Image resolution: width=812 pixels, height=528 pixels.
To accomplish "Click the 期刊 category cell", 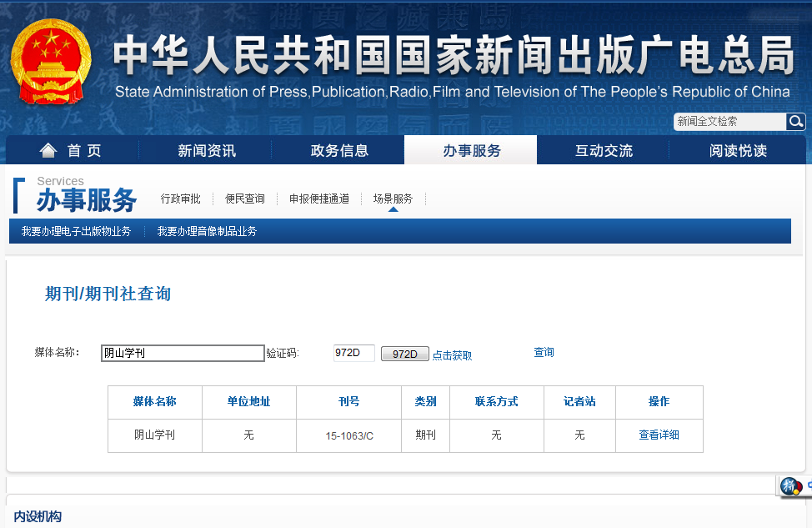I will tap(425, 435).
